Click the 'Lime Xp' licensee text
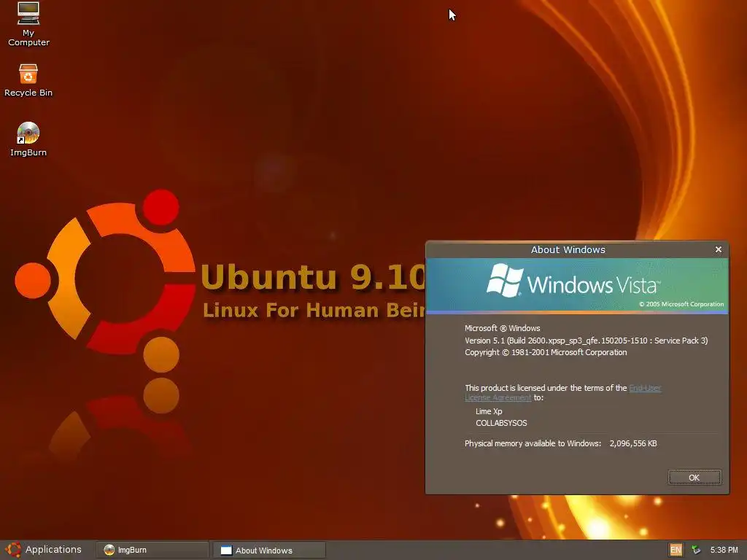Viewport: 747px width, 560px height. click(489, 411)
